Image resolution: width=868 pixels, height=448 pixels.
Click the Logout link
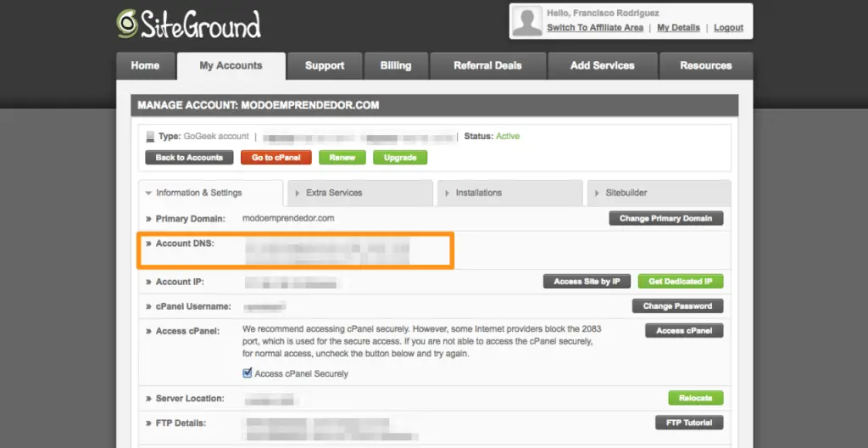pyautogui.click(x=728, y=28)
